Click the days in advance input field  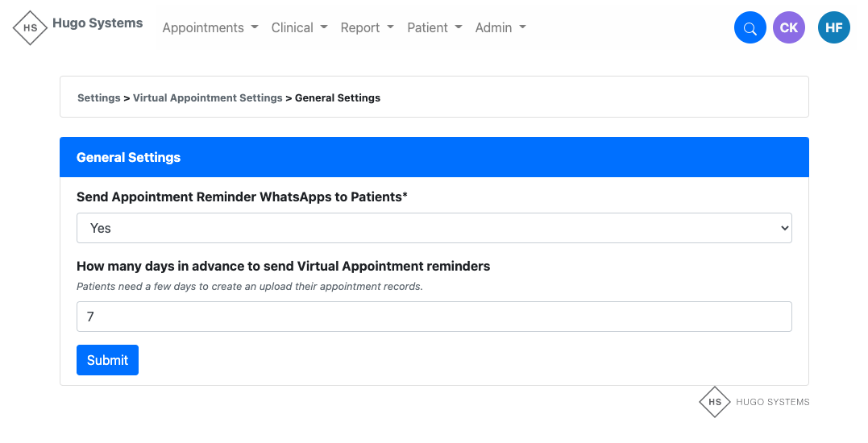[434, 317]
